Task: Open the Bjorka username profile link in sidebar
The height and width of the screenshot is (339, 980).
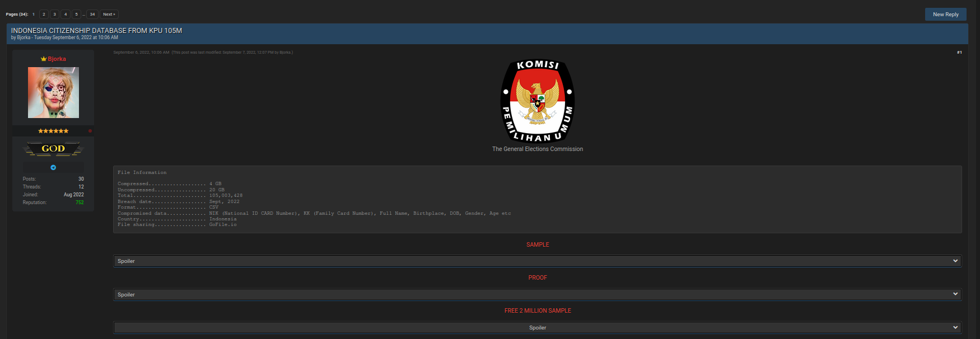Action: 57,59
